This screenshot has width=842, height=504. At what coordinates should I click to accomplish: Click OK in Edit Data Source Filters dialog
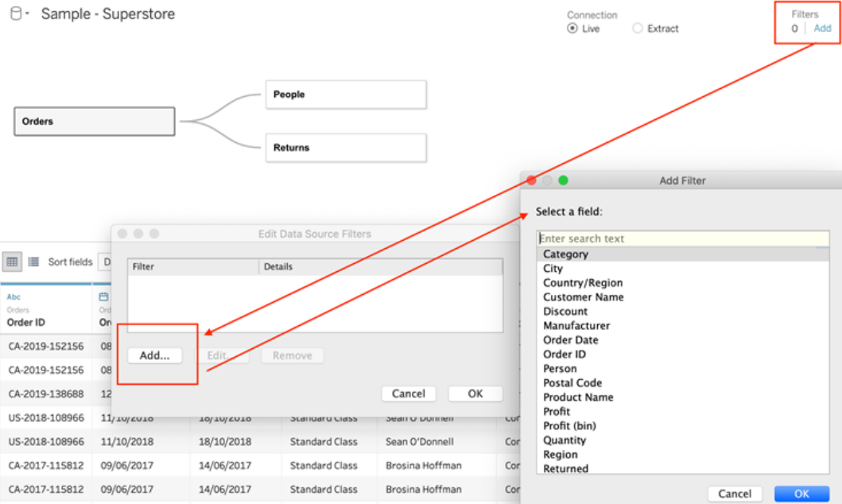click(475, 394)
